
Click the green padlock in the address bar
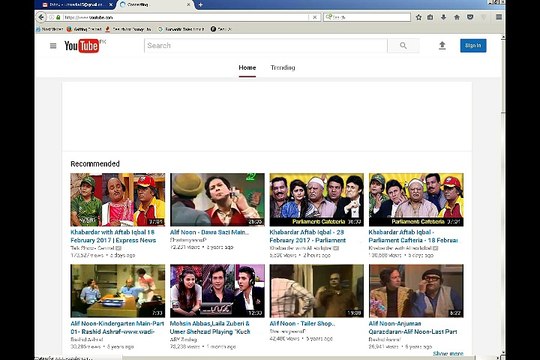[58, 17]
